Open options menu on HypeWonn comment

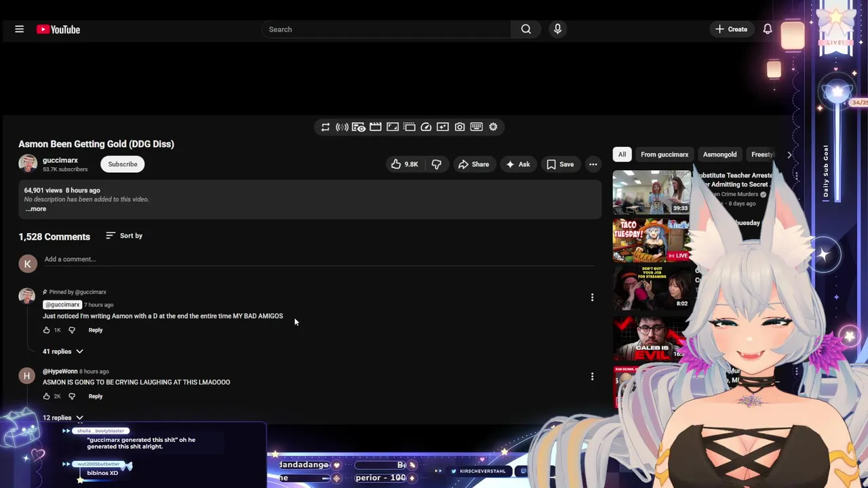point(592,376)
